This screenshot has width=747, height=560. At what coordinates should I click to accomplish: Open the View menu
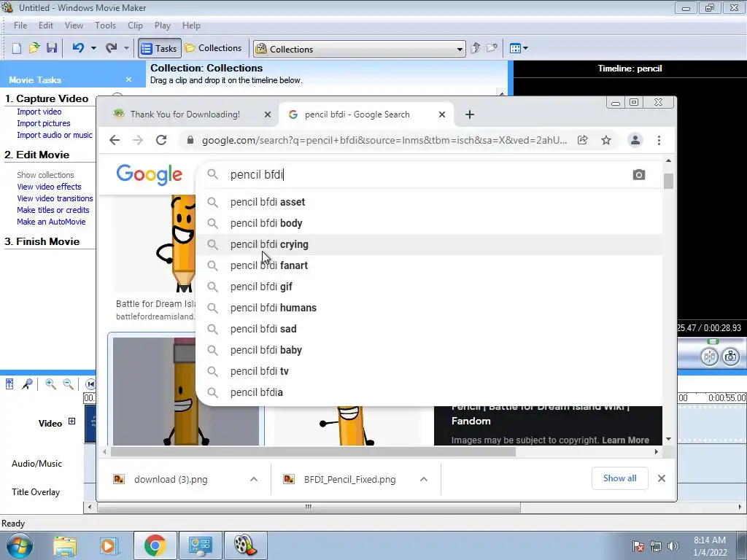[74, 26]
